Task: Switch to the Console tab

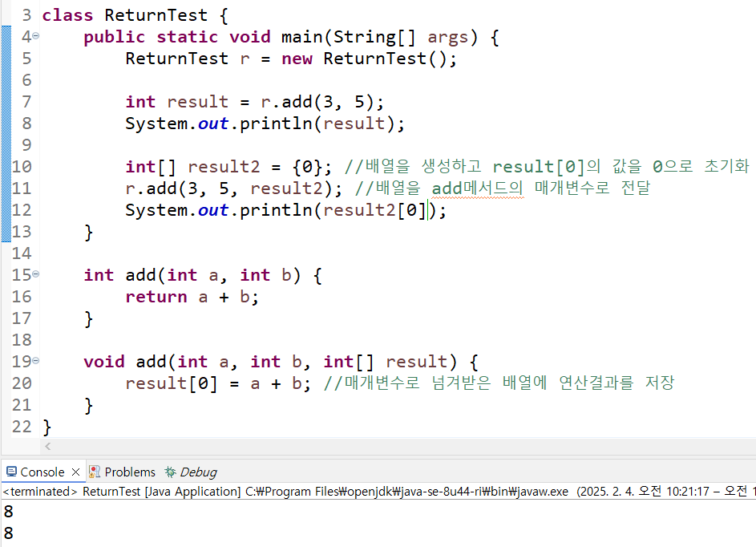Action: click(x=42, y=472)
